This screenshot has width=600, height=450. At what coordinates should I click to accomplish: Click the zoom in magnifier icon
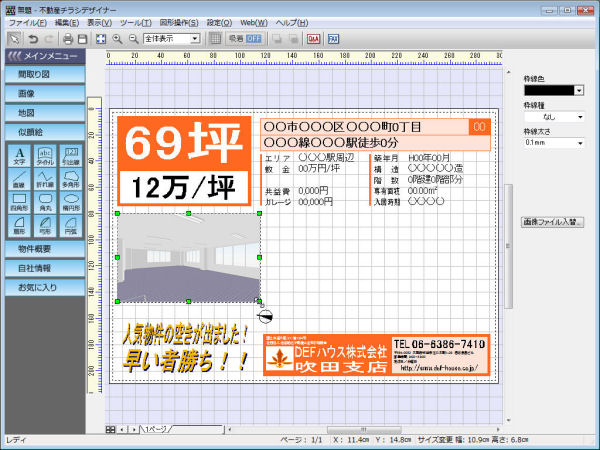pyautogui.click(x=117, y=38)
